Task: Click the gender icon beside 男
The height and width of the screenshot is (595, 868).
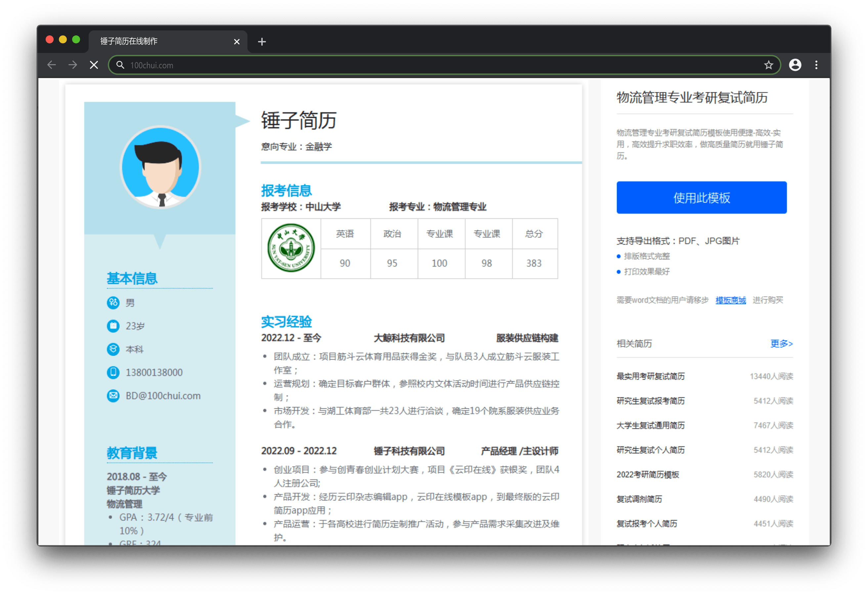Action: 113,303
